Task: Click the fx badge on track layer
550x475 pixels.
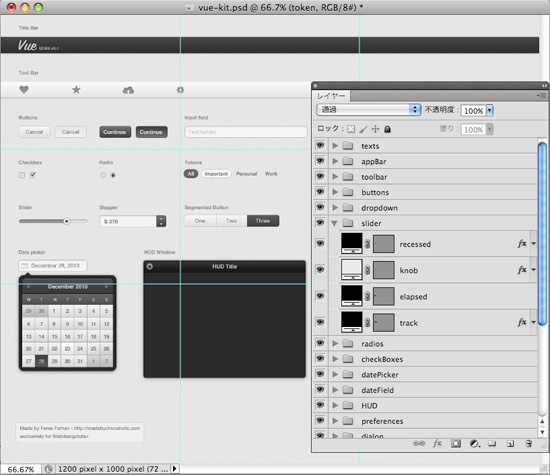Action: pos(522,322)
